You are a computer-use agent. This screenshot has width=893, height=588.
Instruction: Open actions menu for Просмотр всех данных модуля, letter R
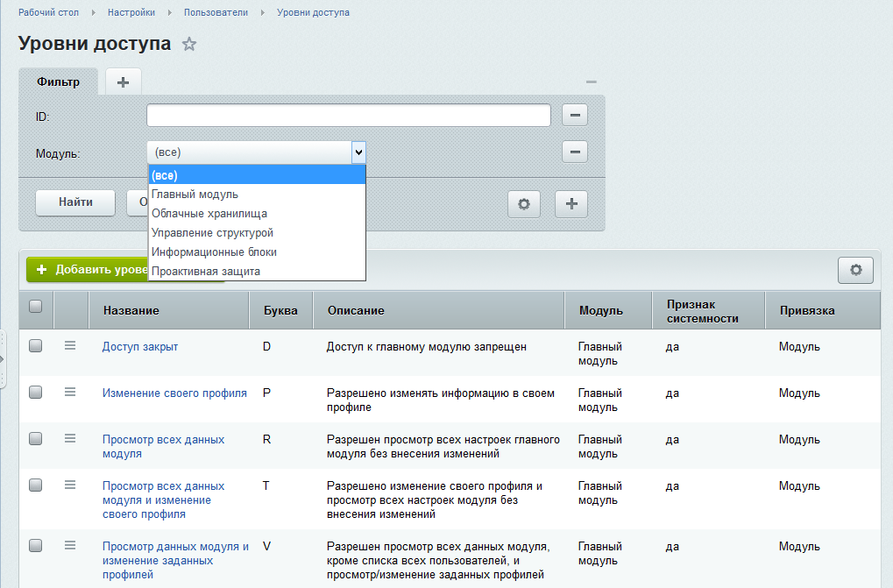click(x=70, y=438)
